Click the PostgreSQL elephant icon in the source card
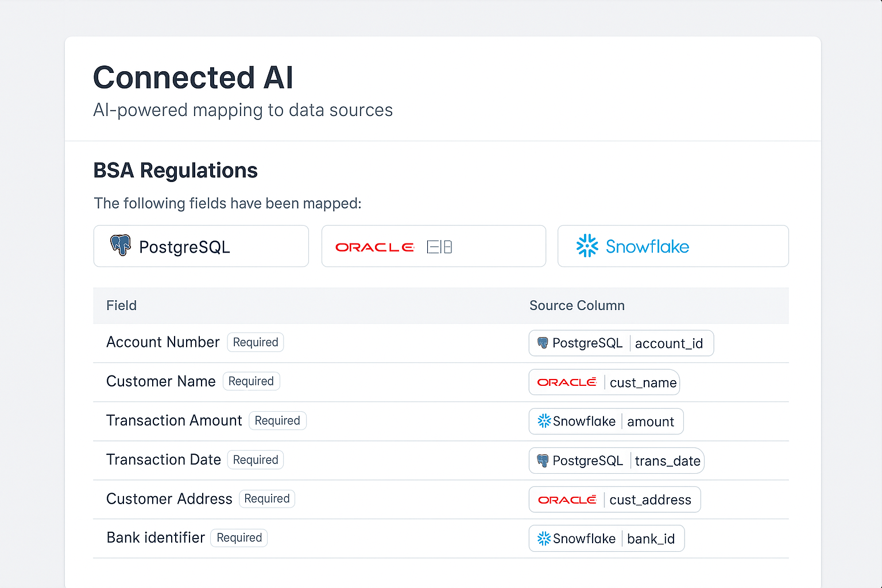Viewport: 882px width, 588px height. [x=121, y=246]
